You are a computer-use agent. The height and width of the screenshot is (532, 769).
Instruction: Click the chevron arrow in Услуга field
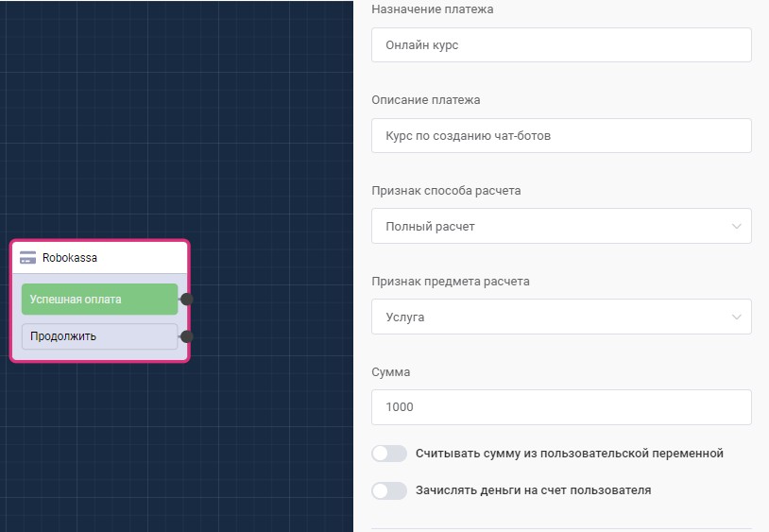click(736, 317)
